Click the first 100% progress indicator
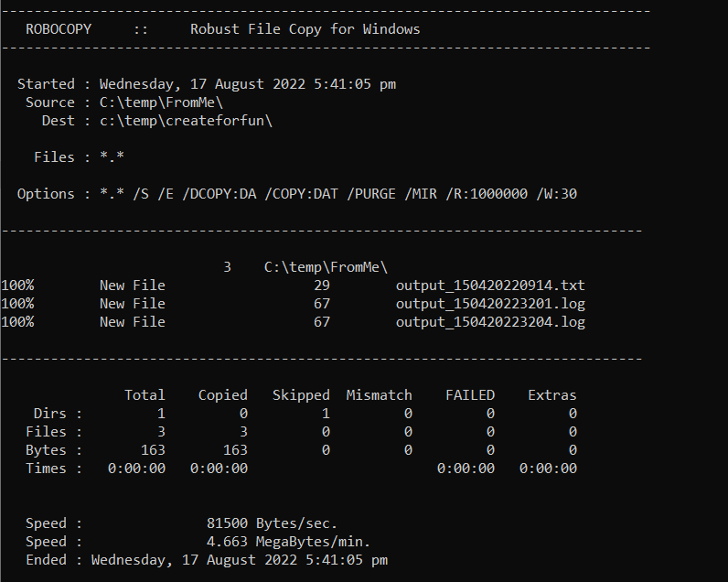 [x=17, y=286]
